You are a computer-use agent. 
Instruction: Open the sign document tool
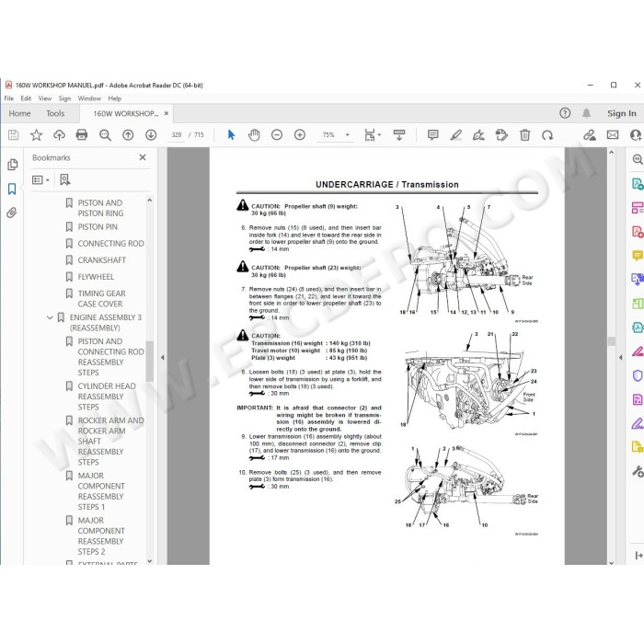click(x=478, y=134)
